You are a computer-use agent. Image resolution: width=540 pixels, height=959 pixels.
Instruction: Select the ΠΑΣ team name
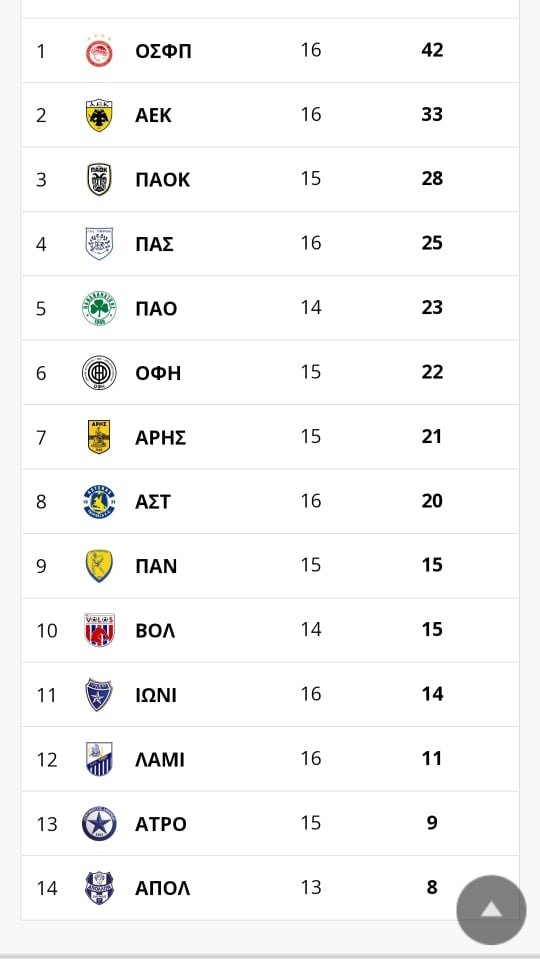tap(154, 244)
